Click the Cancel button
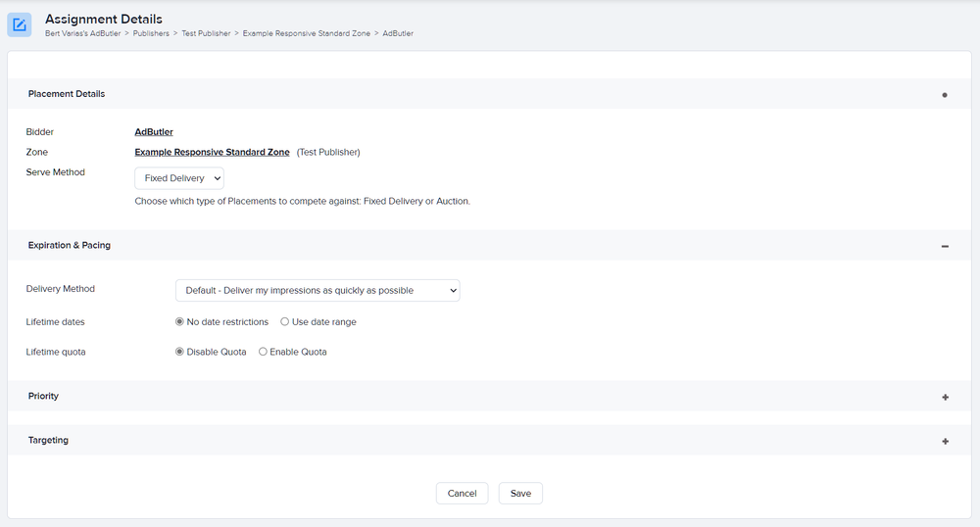 tap(462, 494)
